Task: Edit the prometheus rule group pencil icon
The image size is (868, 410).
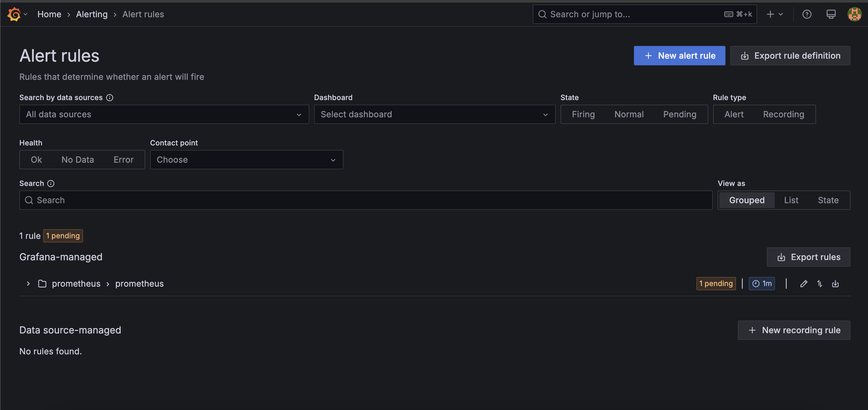Action: [x=804, y=284]
